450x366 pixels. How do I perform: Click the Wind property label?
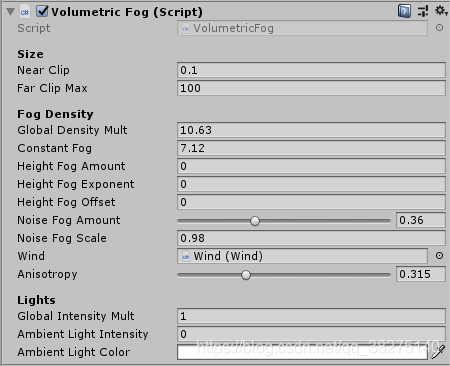point(31,256)
